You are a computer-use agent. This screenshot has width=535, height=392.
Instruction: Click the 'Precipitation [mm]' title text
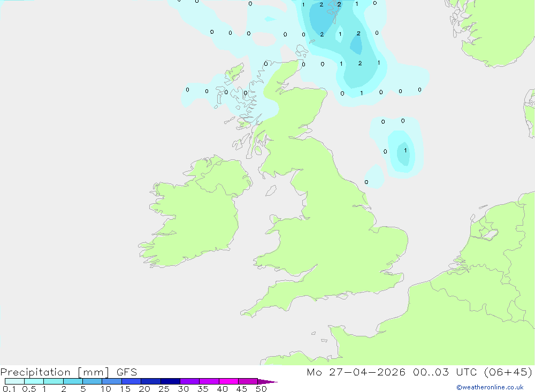pos(55,372)
